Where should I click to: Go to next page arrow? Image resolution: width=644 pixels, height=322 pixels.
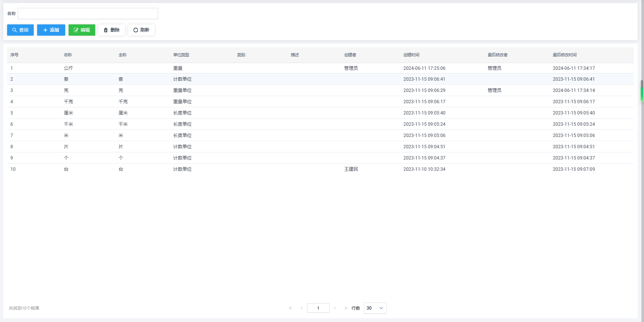(335, 308)
